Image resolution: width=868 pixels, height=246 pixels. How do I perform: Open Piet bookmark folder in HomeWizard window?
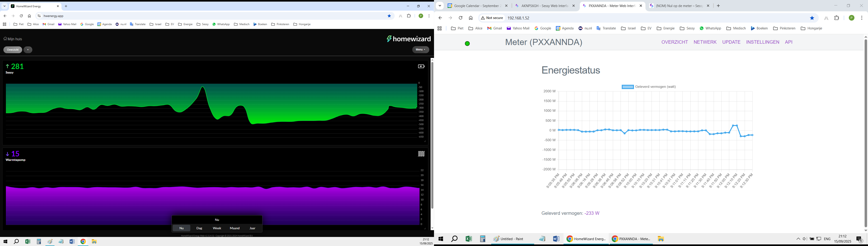pyautogui.click(x=19, y=24)
